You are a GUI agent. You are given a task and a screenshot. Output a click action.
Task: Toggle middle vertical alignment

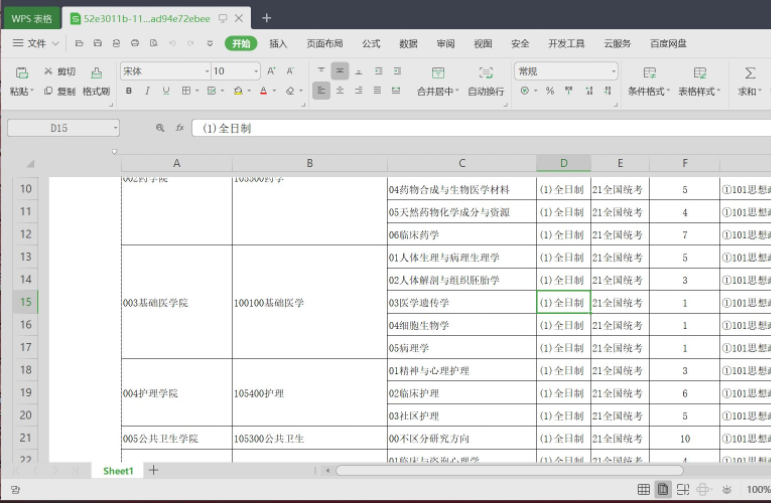(340, 71)
